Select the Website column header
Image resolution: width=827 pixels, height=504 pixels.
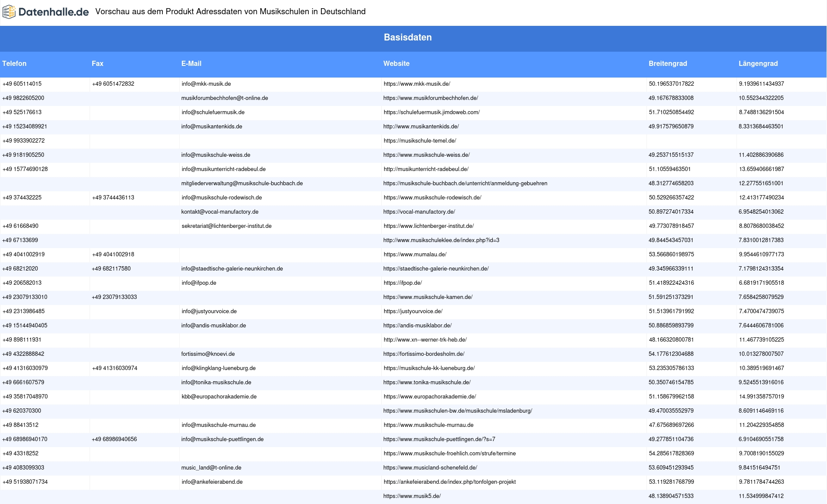pyautogui.click(x=396, y=63)
